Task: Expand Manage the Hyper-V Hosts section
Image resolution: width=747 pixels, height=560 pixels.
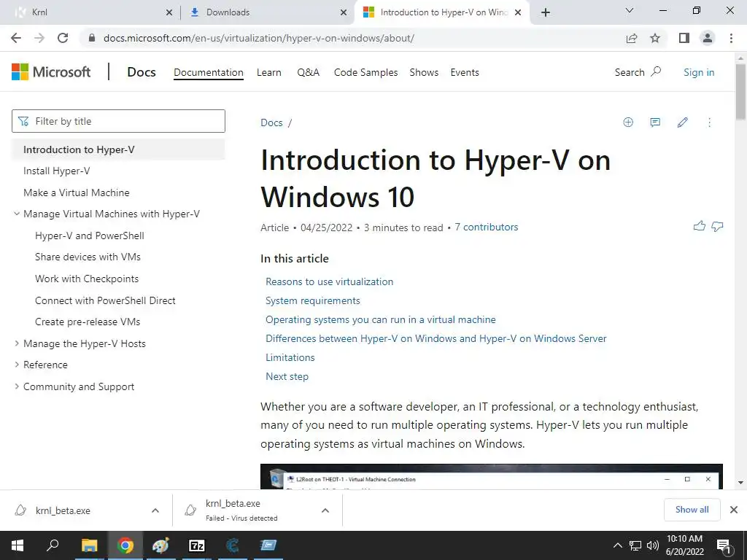Action: point(17,343)
